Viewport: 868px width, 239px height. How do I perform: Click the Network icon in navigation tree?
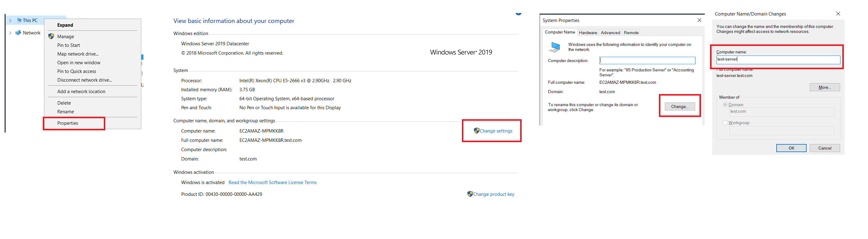(x=18, y=33)
